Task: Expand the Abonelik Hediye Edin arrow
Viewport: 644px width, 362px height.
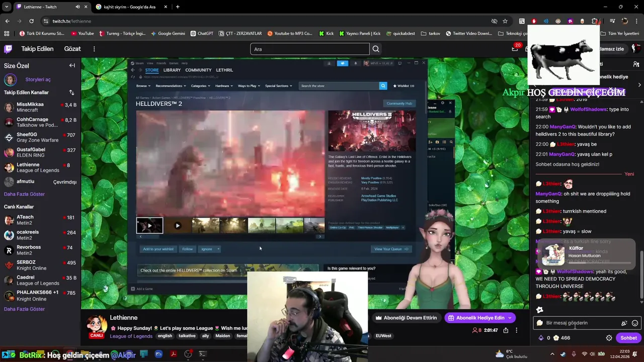Action: click(510, 318)
